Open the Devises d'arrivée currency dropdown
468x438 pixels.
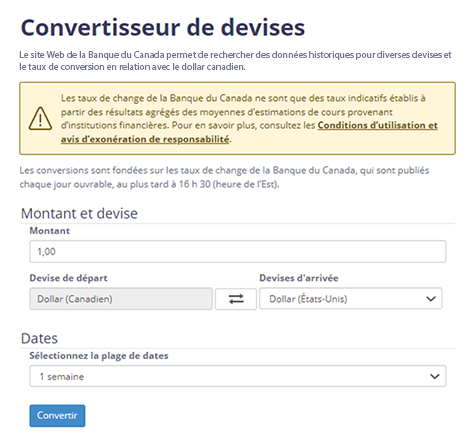coord(351,299)
